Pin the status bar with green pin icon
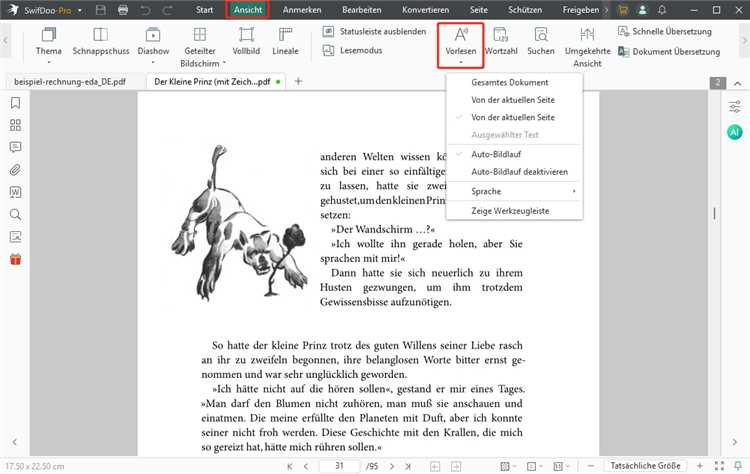 point(738,465)
